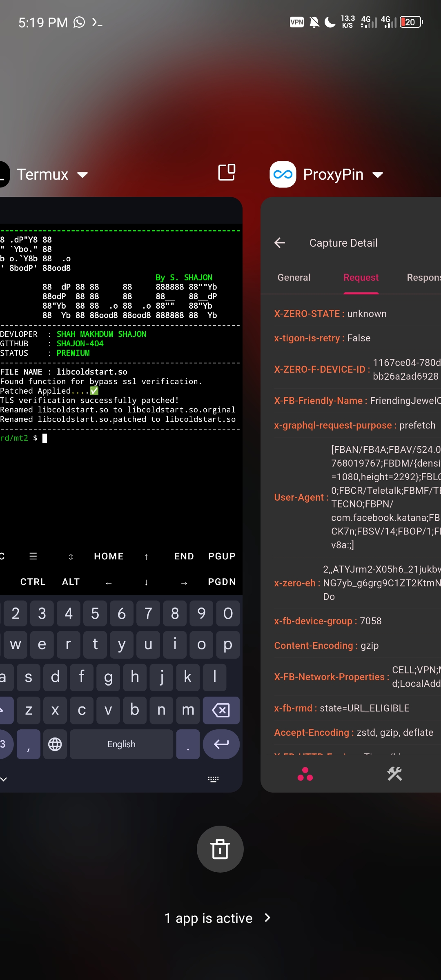The width and height of the screenshot is (441, 980).
Task: Switch to the General tab in ProxyPin
Action: click(x=294, y=278)
